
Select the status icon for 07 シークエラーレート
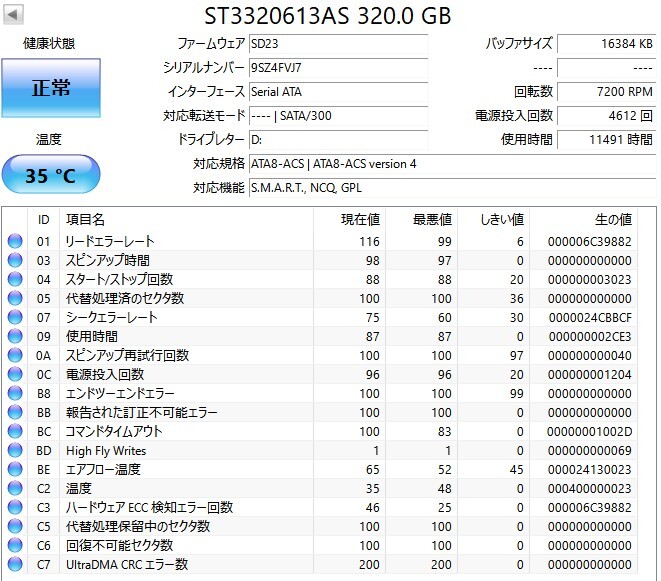(15, 317)
